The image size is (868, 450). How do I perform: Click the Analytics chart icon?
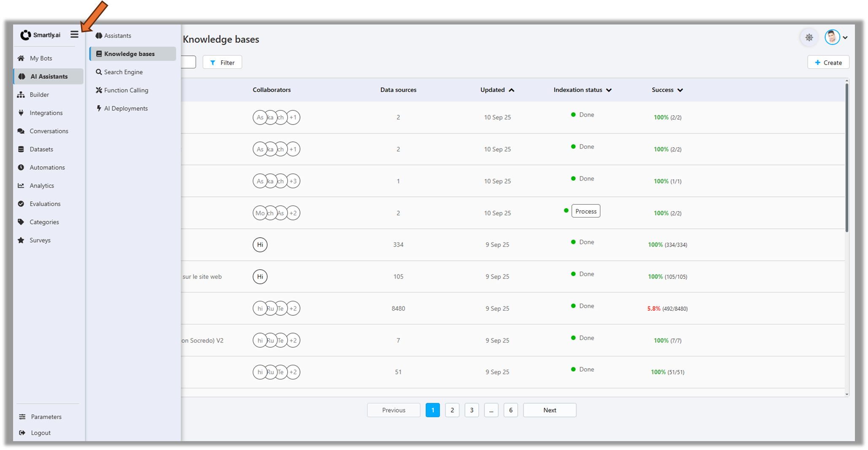coord(21,185)
